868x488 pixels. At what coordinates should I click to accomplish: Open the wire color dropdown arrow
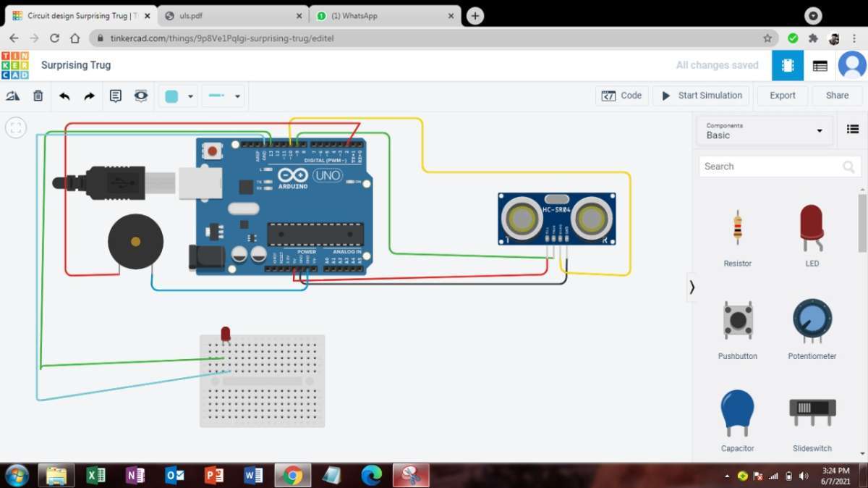point(190,96)
